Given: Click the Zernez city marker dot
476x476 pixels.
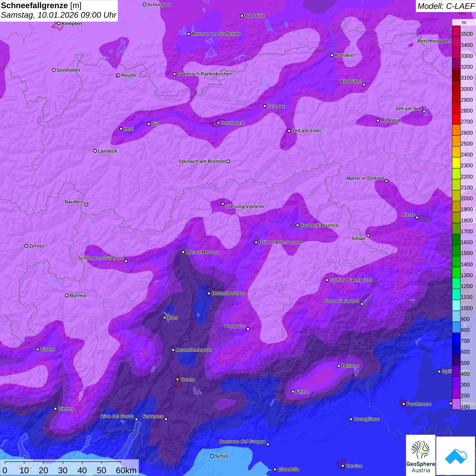Looking at the screenshot, I should [26, 246].
